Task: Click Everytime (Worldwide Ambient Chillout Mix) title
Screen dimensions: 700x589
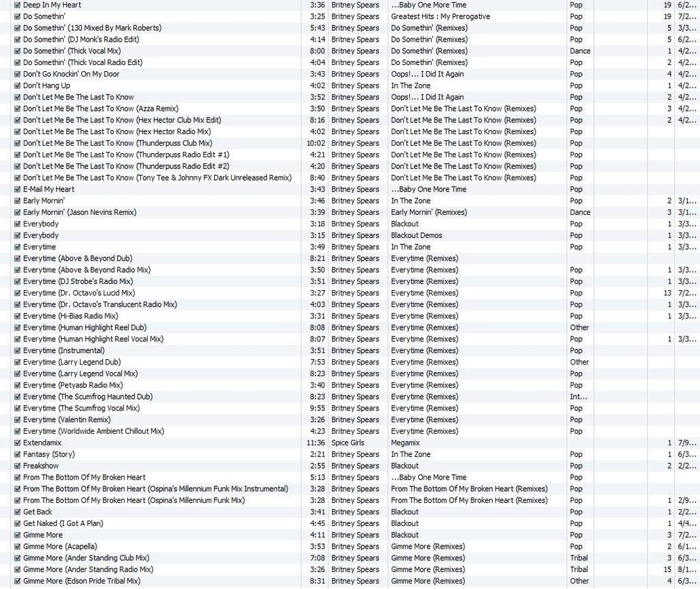Action: (93, 431)
